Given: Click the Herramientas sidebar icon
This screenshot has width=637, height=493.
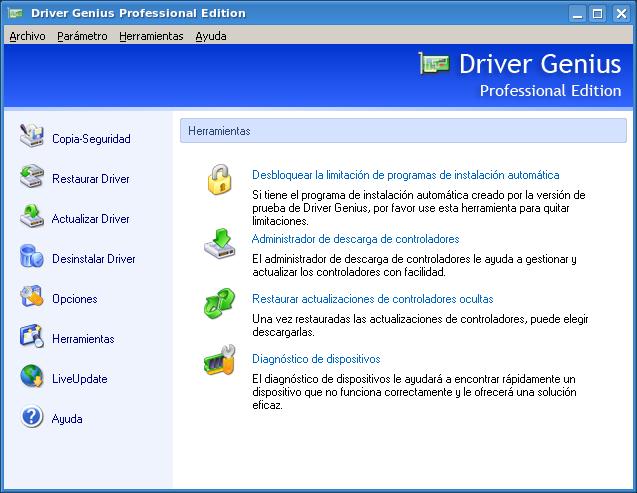Looking at the screenshot, I should tap(31, 336).
